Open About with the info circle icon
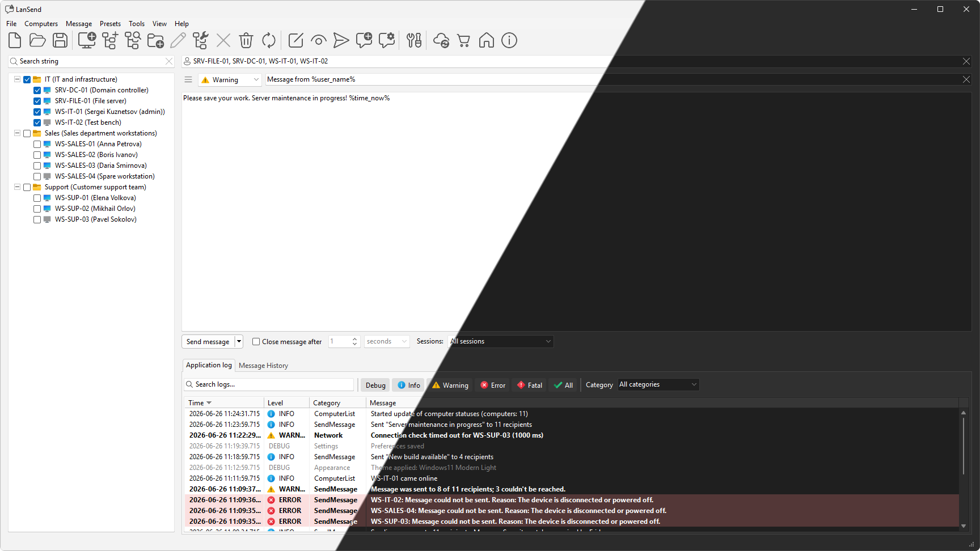Image resolution: width=980 pixels, height=551 pixels. (509, 40)
